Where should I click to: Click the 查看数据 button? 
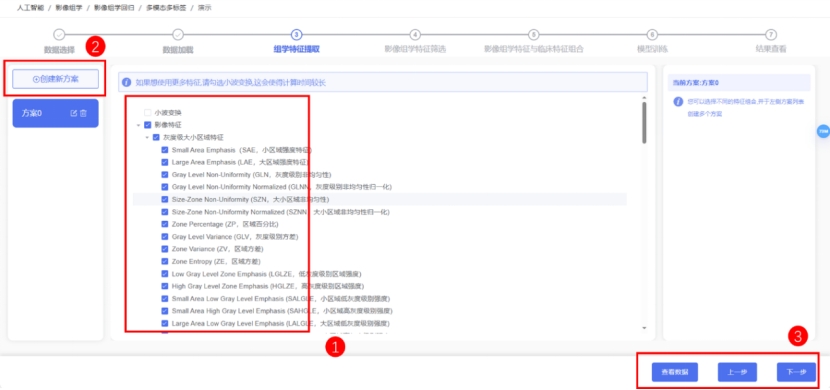[x=674, y=372]
